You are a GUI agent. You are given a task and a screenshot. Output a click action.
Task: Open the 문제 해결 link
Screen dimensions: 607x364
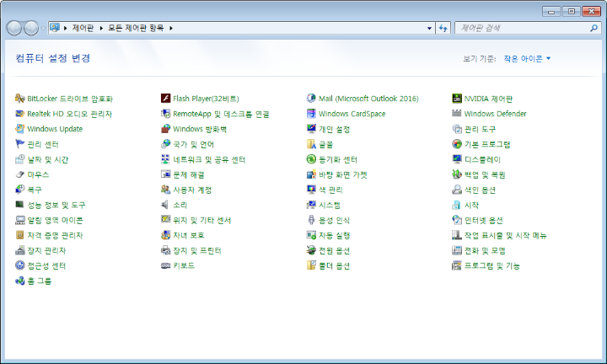189,175
